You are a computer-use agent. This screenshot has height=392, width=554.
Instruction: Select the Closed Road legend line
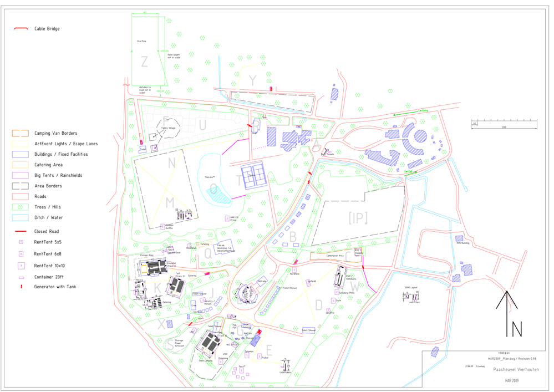pyautogui.click(x=21, y=231)
